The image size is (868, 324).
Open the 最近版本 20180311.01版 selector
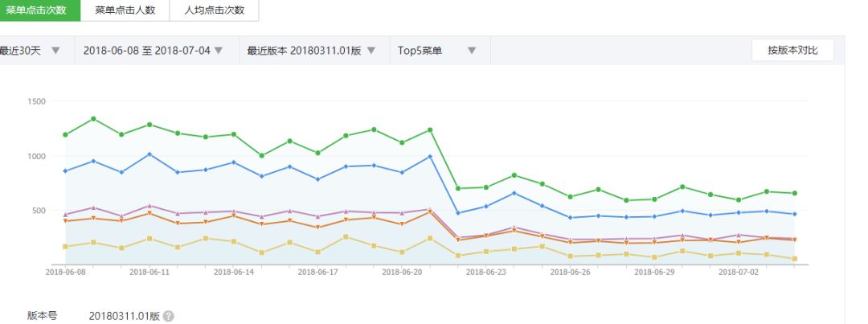click(311, 51)
